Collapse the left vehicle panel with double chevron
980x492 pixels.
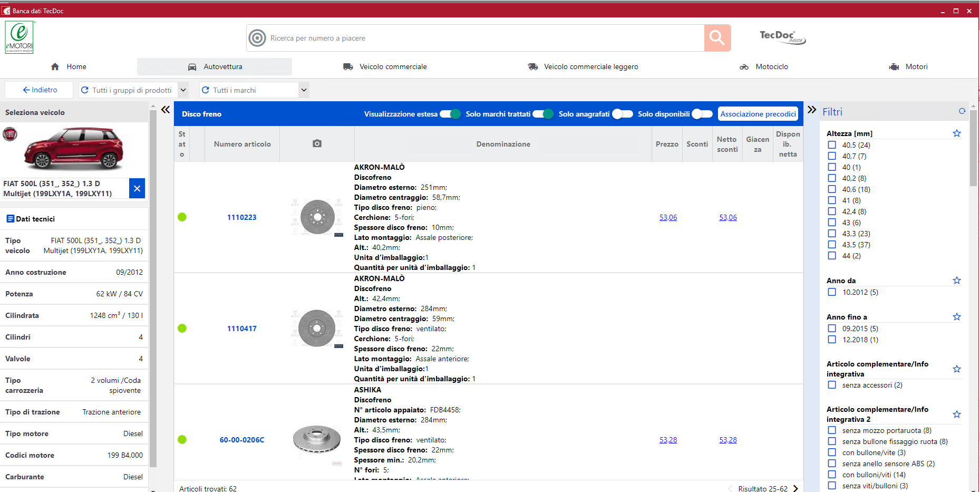(x=166, y=110)
